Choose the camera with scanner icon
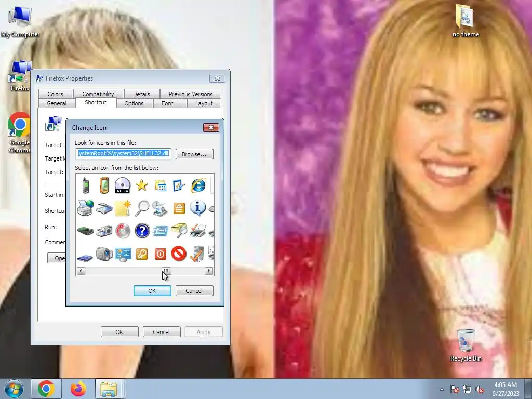This screenshot has width=532, height=399. coord(104,231)
